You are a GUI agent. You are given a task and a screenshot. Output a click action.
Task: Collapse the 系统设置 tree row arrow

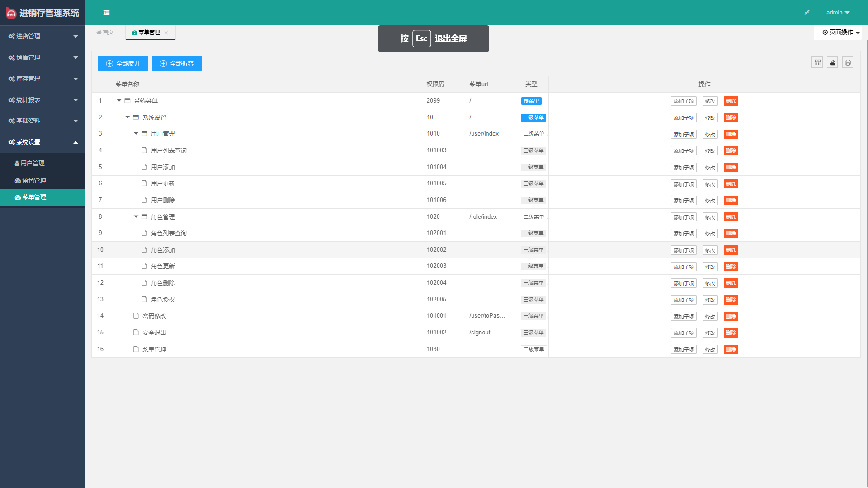click(x=127, y=117)
